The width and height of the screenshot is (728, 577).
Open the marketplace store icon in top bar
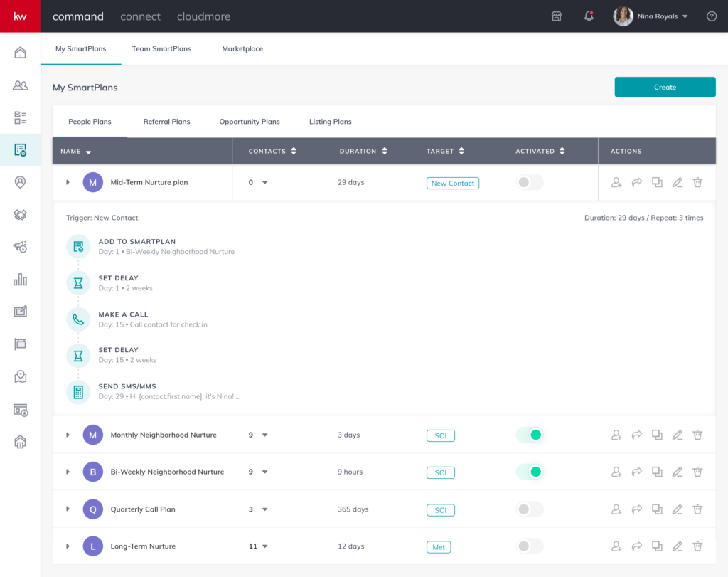pyautogui.click(x=556, y=16)
